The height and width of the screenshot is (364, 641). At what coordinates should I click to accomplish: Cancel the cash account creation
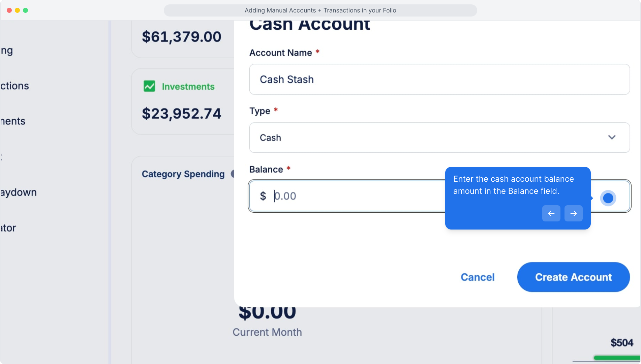[x=478, y=277]
